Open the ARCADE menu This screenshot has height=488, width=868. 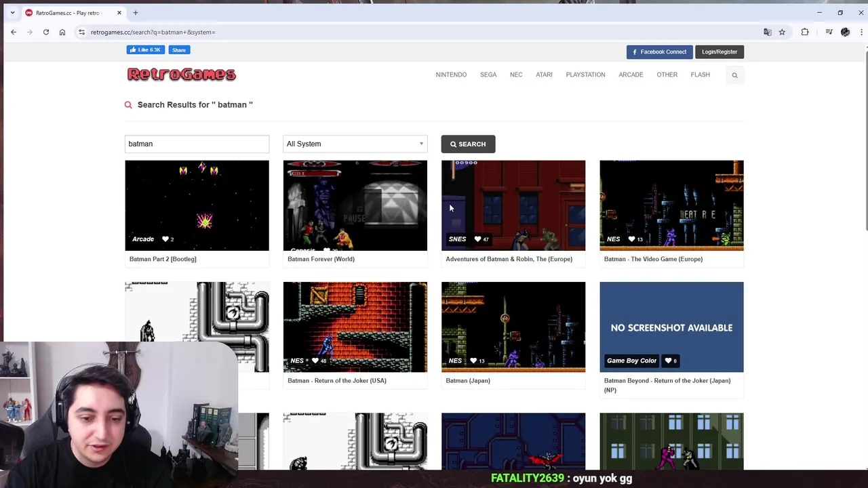click(631, 75)
